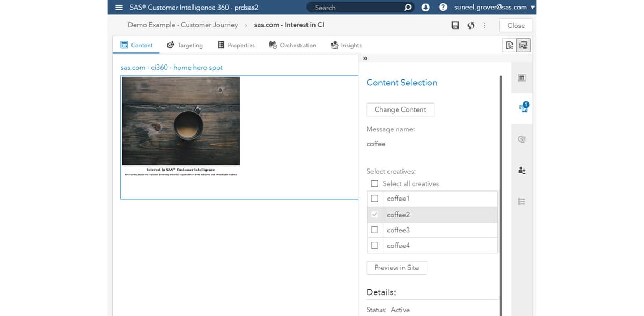
Task: Open the three-dot more options menu
Action: tap(485, 25)
